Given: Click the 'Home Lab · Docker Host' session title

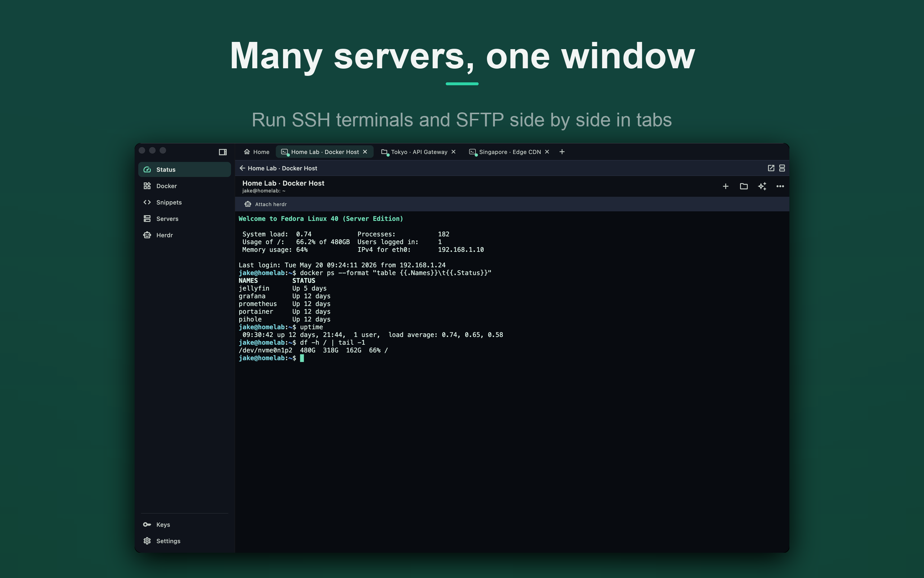Looking at the screenshot, I should (x=283, y=183).
